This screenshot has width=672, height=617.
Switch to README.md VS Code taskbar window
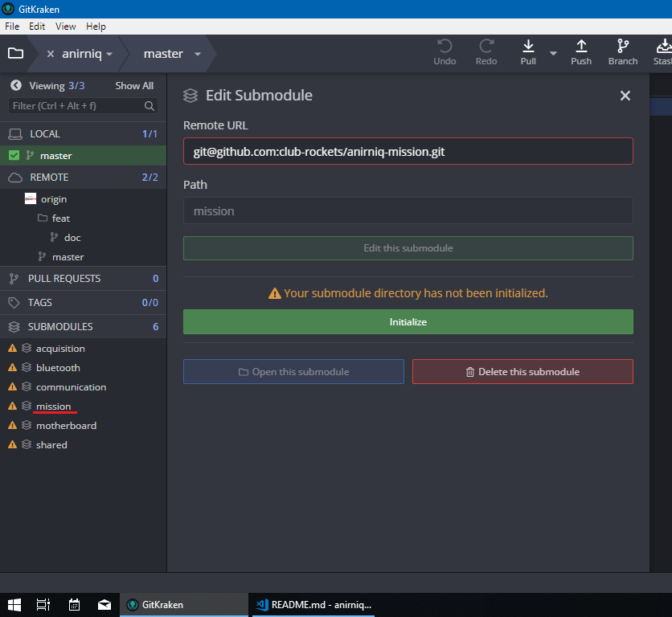click(313, 605)
